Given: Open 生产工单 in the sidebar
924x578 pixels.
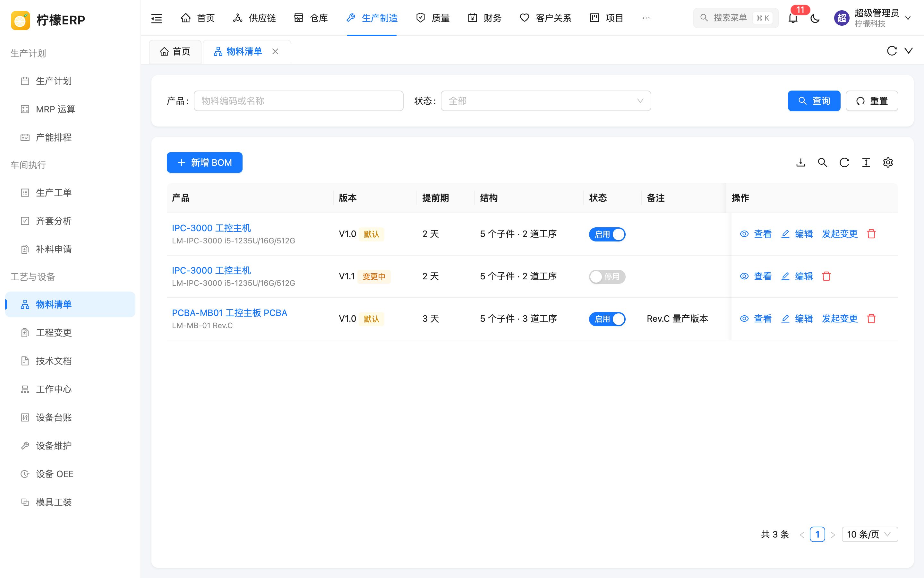Looking at the screenshot, I should click(x=70, y=193).
